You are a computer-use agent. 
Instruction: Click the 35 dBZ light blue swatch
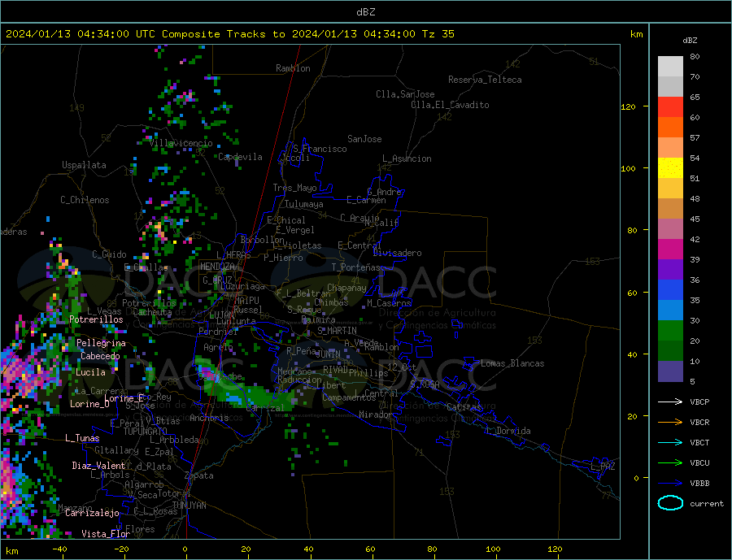[670, 310]
